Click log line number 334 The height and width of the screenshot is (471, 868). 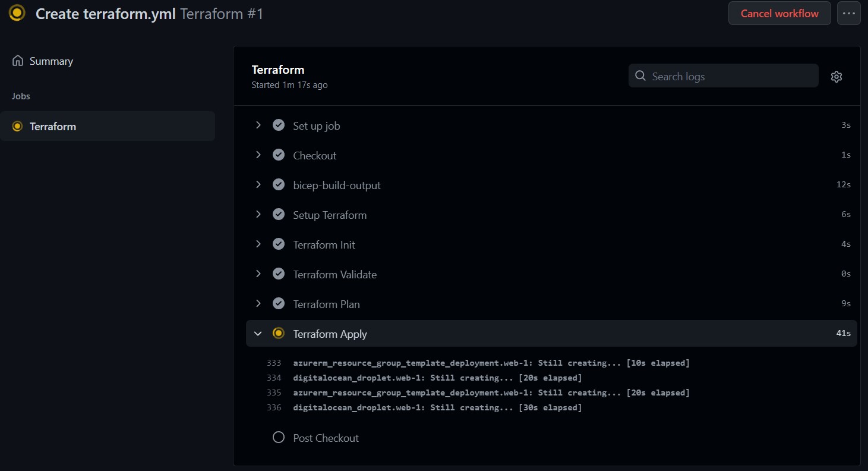click(274, 378)
